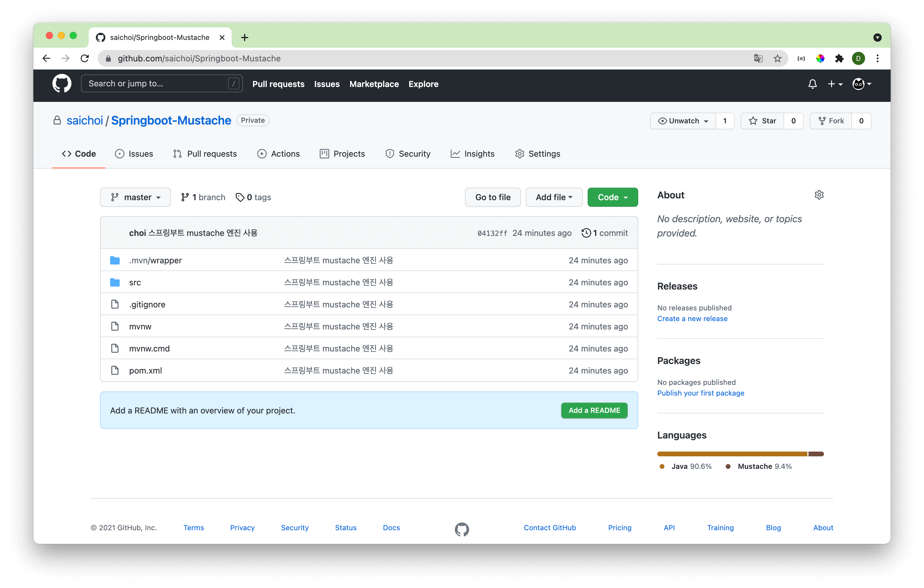Expand the Add file dropdown
The height and width of the screenshot is (588, 924).
pos(554,197)
